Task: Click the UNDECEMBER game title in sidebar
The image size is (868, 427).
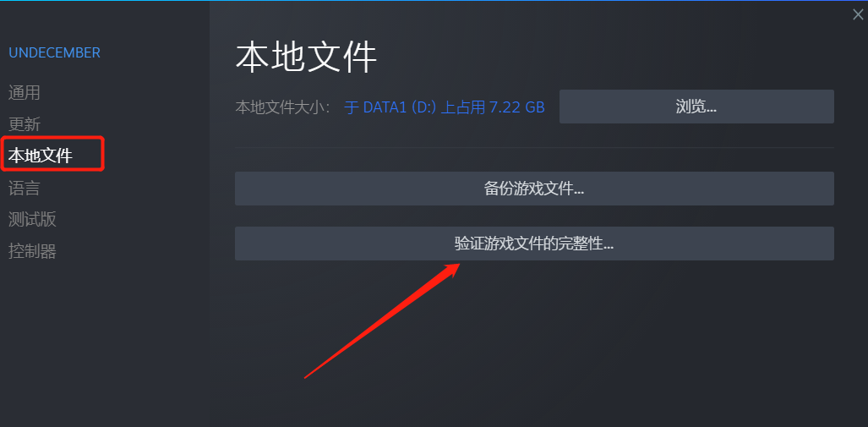Action: coord(54,52)
